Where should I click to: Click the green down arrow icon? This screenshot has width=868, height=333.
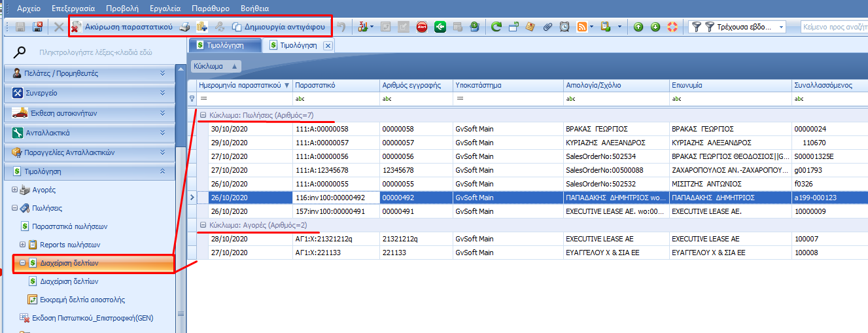655,27
